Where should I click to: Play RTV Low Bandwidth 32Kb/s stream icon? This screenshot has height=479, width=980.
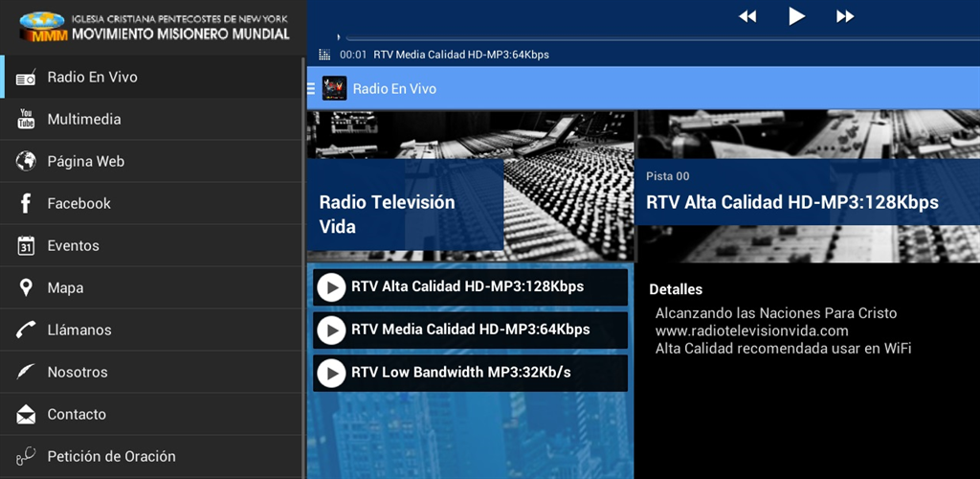pos(331,374)
